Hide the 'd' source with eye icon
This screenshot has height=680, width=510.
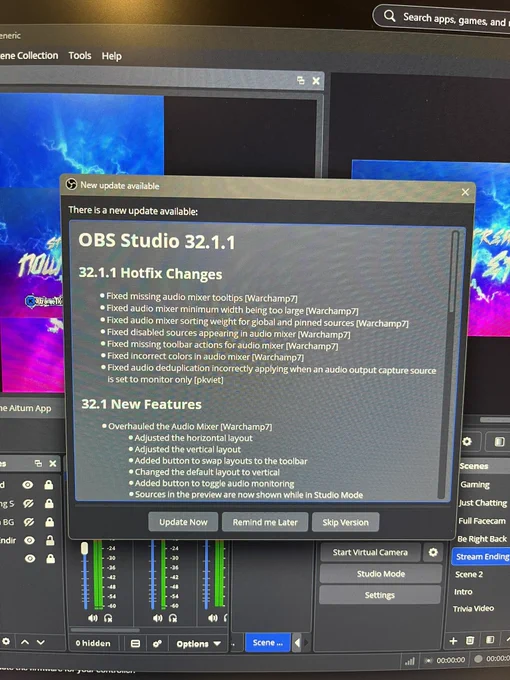pos(28,485)
